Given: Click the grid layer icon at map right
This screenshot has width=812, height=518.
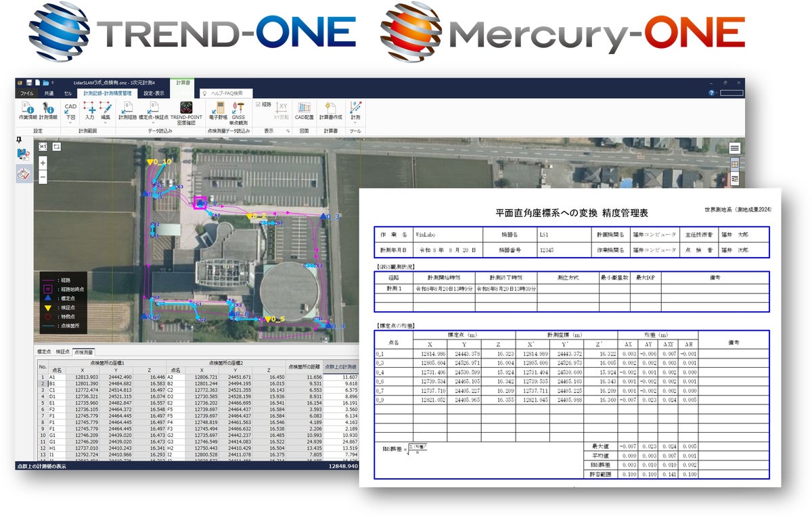Looking at the screenshot, I should (734, 164).
